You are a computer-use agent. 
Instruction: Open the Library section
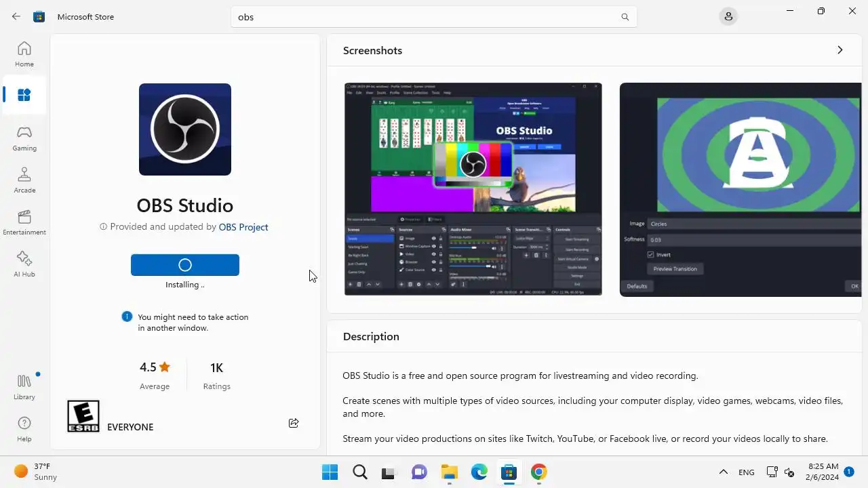[24, 387]
